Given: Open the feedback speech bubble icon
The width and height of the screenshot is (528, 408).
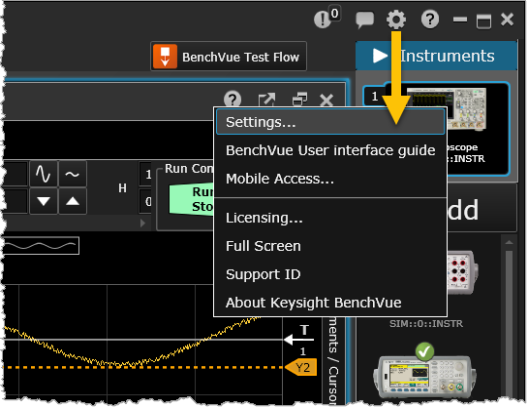Looking at the screenshot, I should [365, 20].
